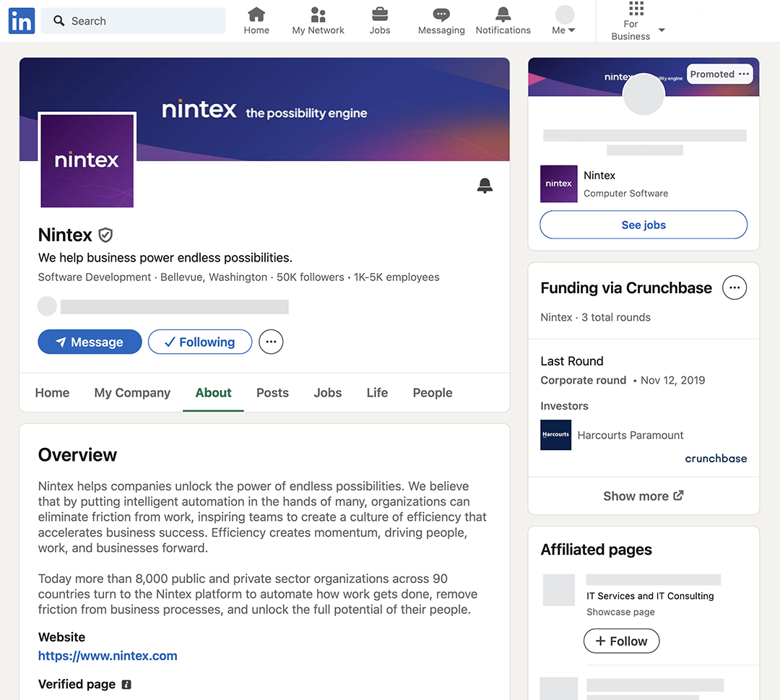Open Funding via Crunchbase options menu
Screen dimensions: 780x700
(734, 288)
